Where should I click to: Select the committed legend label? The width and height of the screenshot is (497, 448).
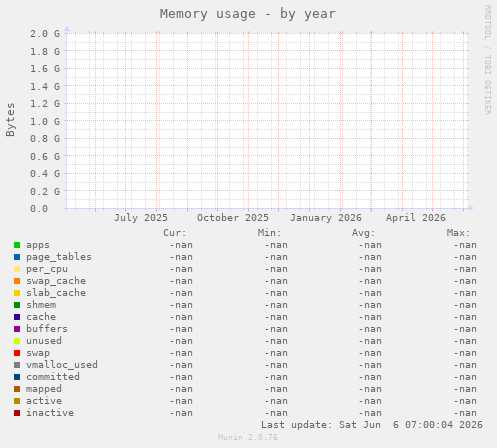click(53, 377)
